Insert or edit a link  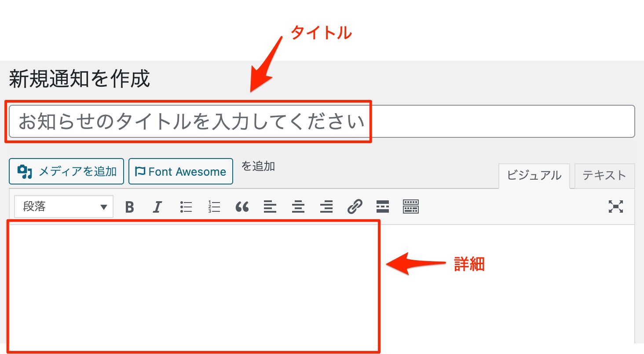coord(355,206)
